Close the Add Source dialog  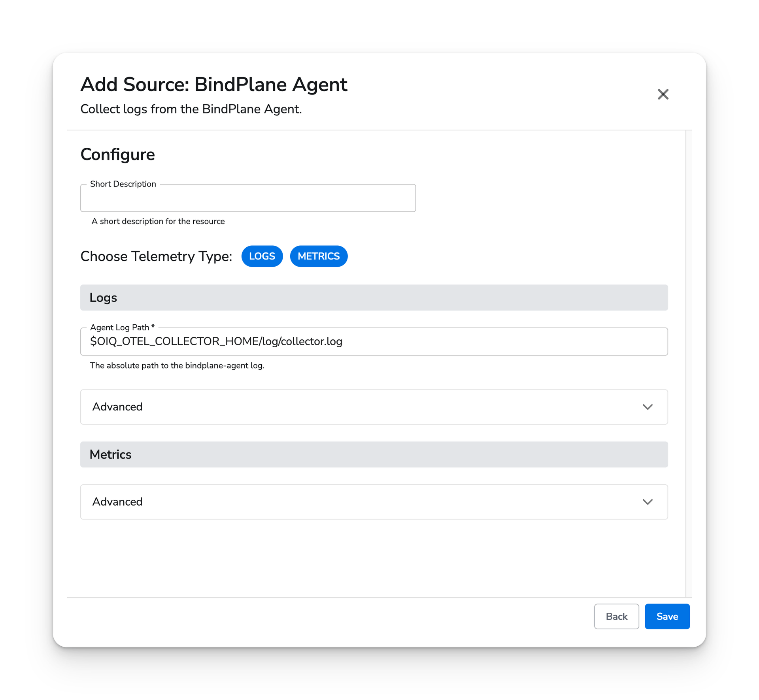coord(663,94)
